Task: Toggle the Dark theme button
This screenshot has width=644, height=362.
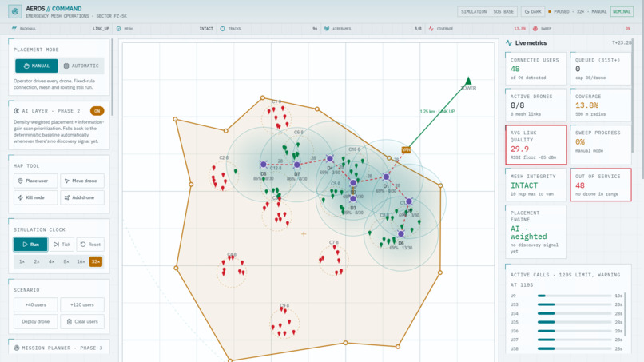Action: pos(533,11)
